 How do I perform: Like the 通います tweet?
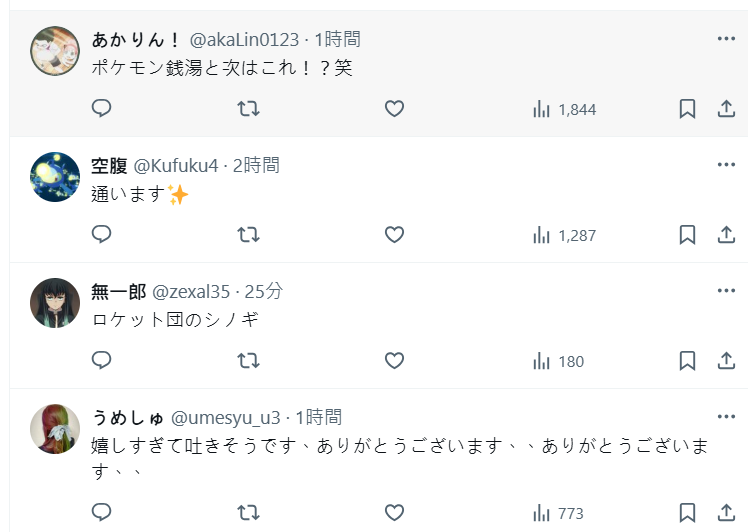pos(394,235)
